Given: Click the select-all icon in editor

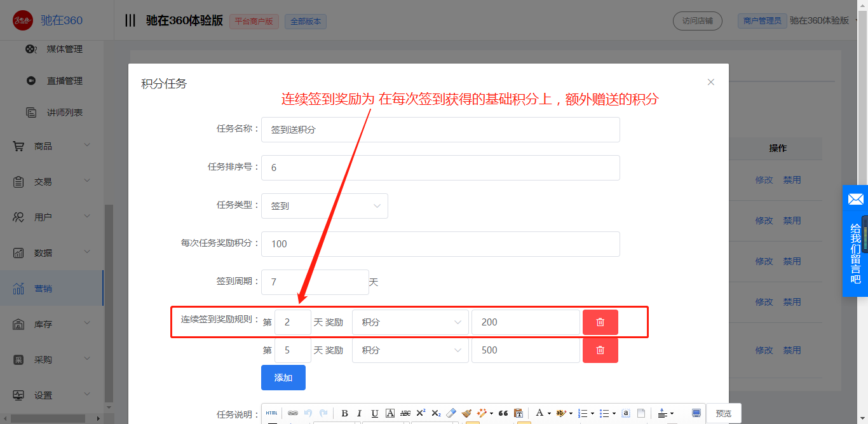Looking at the screenshot, I should coord(626,413).
